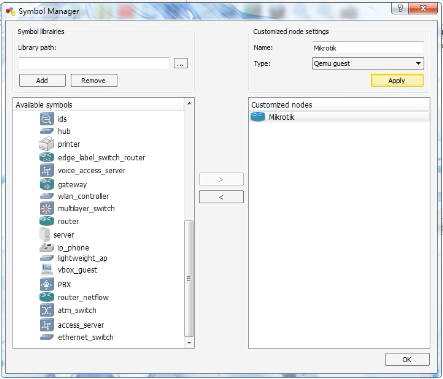Viewport: 443px width, 379px height.
Task: Click the scroll down arrow in Available symbols
Action: point(189,343)
